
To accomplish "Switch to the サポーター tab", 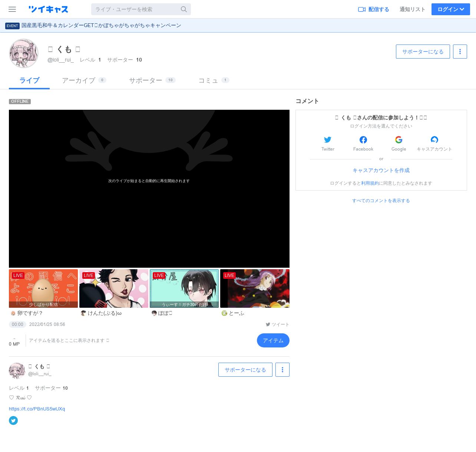I will point(152,80).
